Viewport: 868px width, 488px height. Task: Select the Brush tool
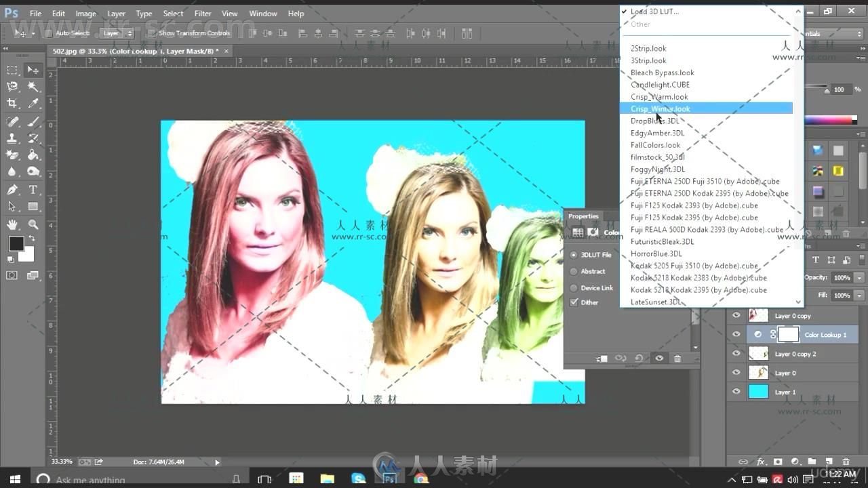pos(33,122)
